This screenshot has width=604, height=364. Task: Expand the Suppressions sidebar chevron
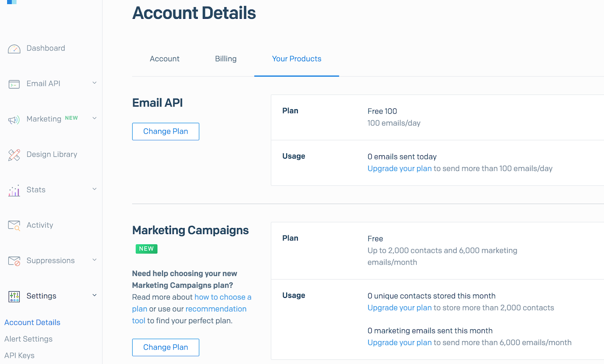(94, 260)
